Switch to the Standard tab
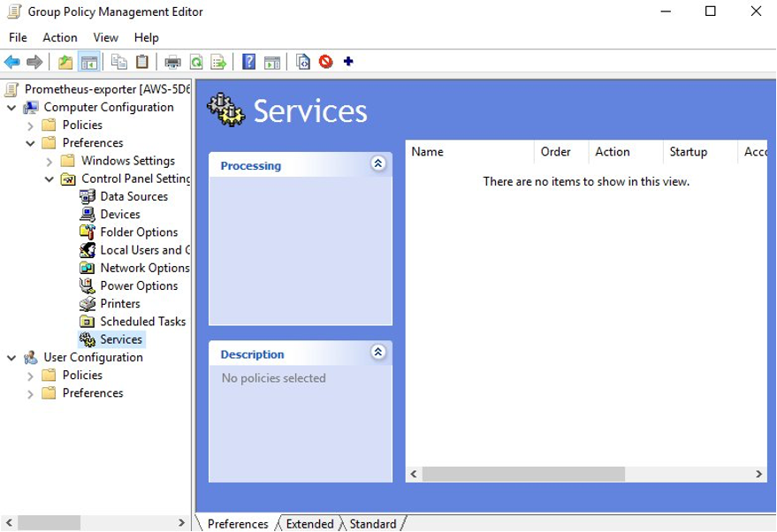 click(x=373, y=523)
